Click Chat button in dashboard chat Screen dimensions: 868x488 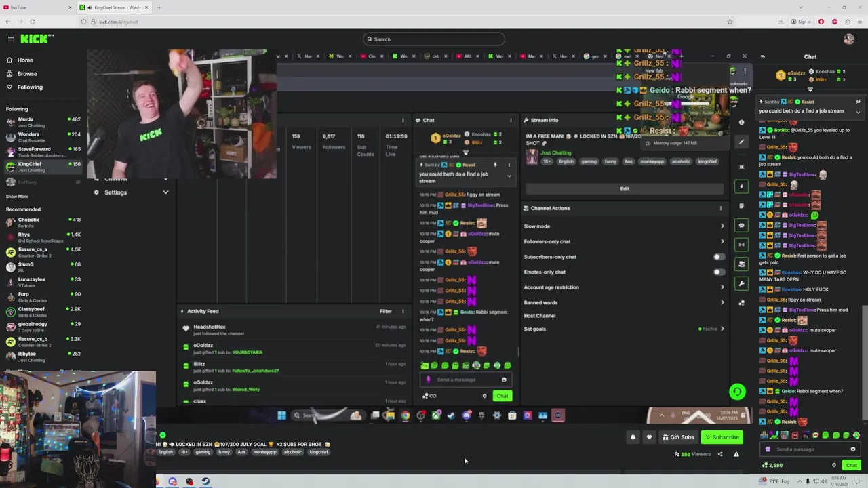(502, 396)
